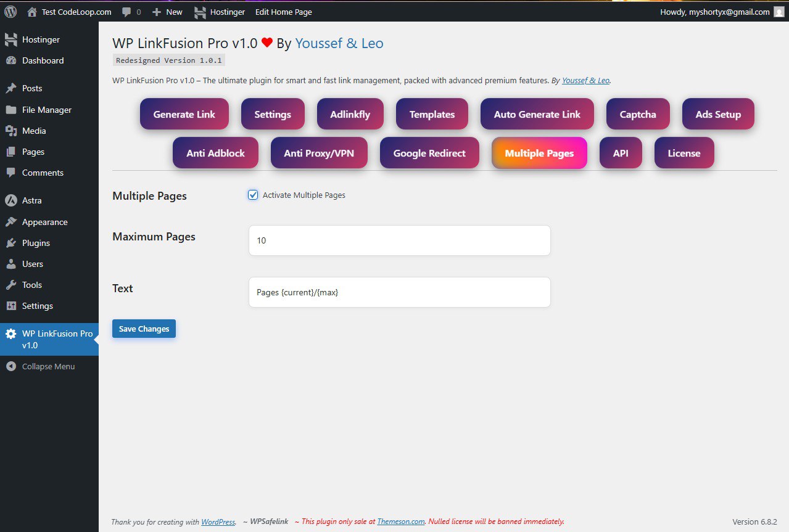Open the Users label in sidebar
789x532 pixels.
pos(33,264)
